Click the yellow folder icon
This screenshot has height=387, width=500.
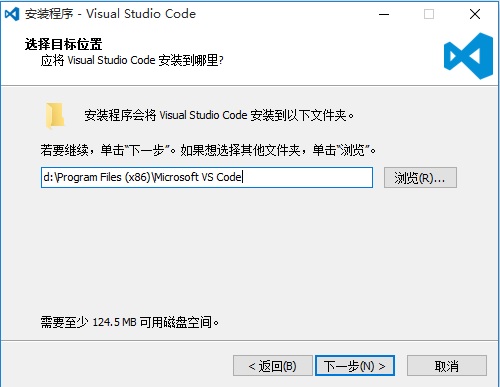click(55, 115)
